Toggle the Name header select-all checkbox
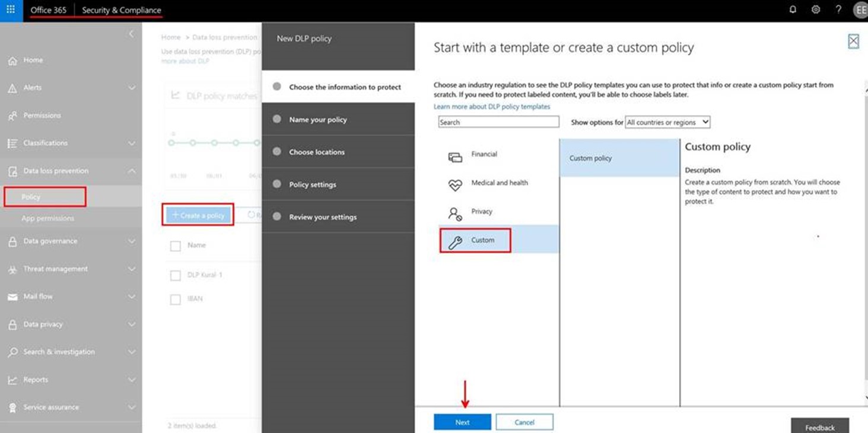This screenshot has width=868, height=433. pyautogui.click(x=175, y=246)
